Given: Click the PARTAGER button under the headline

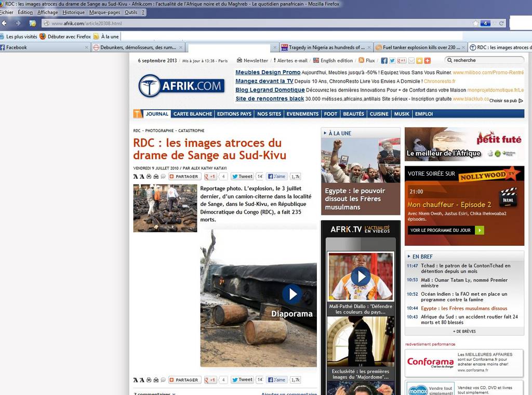Looking at the screenshot, I should click(184, 177).
